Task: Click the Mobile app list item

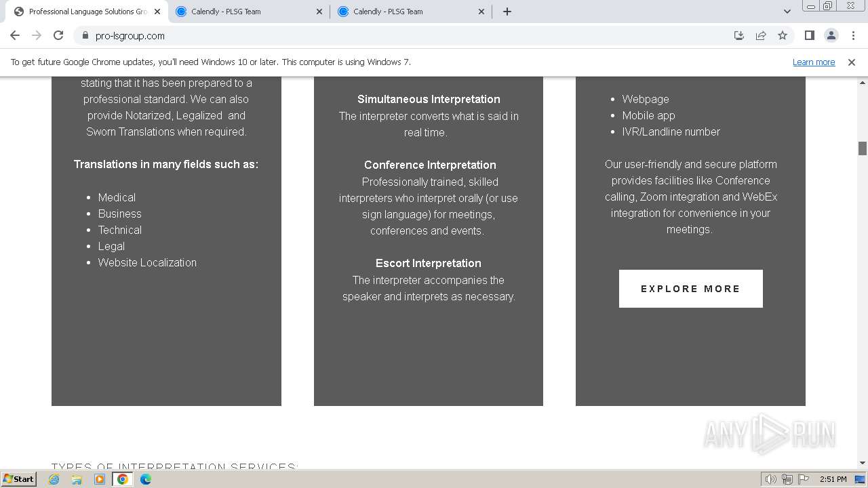Action: tap(648, 115)
